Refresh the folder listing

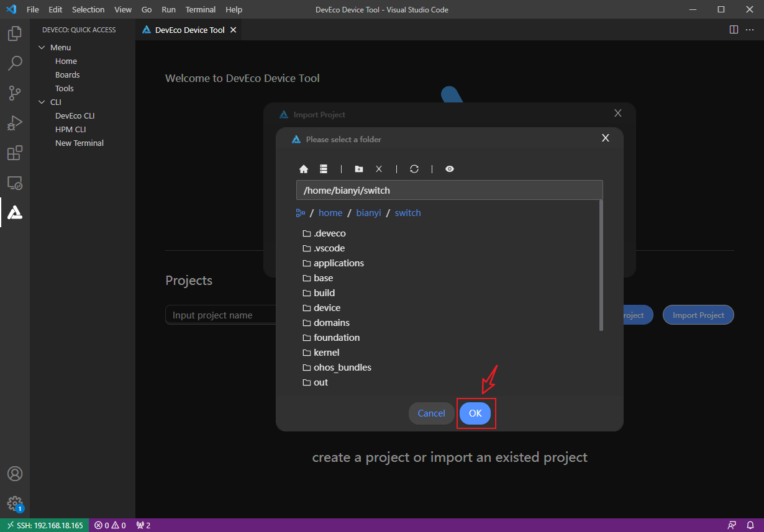pyautogui.click(x=414, y=169)
